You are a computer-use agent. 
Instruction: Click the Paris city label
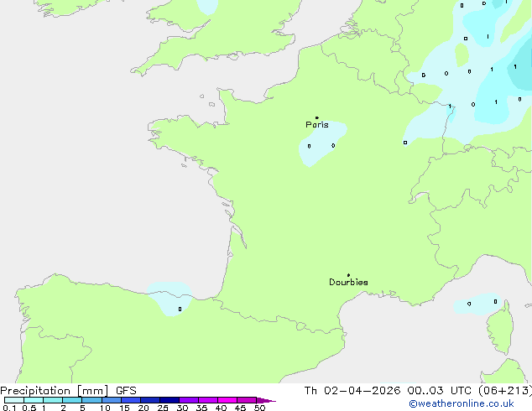pyautogui.click(x=317, y=125)
